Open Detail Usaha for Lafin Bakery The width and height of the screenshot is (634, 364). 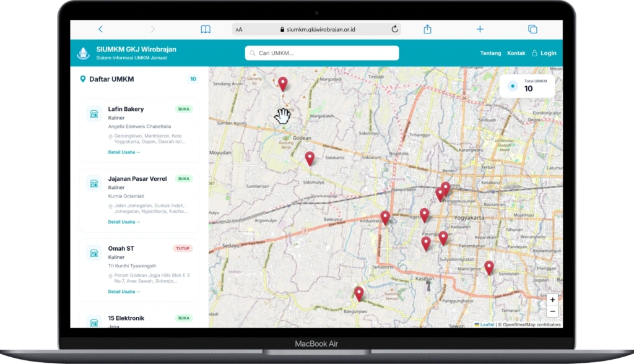tap(124, 152)
